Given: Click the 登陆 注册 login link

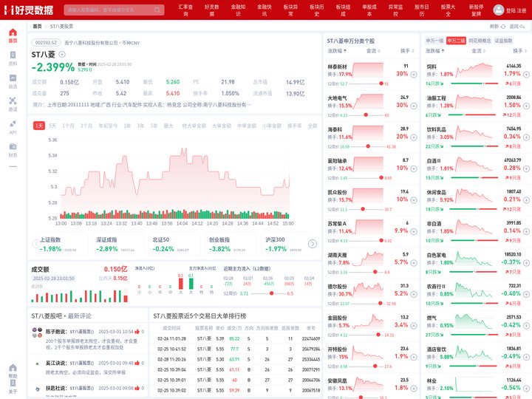Looking at the screenshot, I should coord(516,10).
